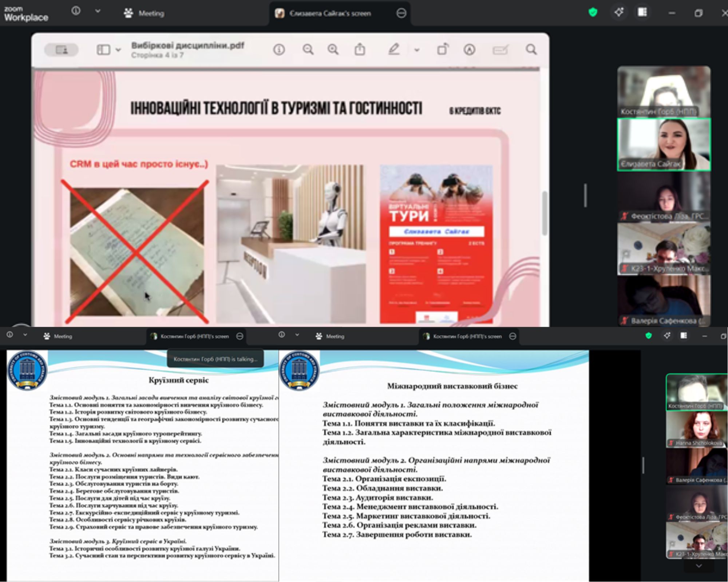Click the PDF search magnifier icon
This screenshot has width=728, height=582.
(531, 49)
